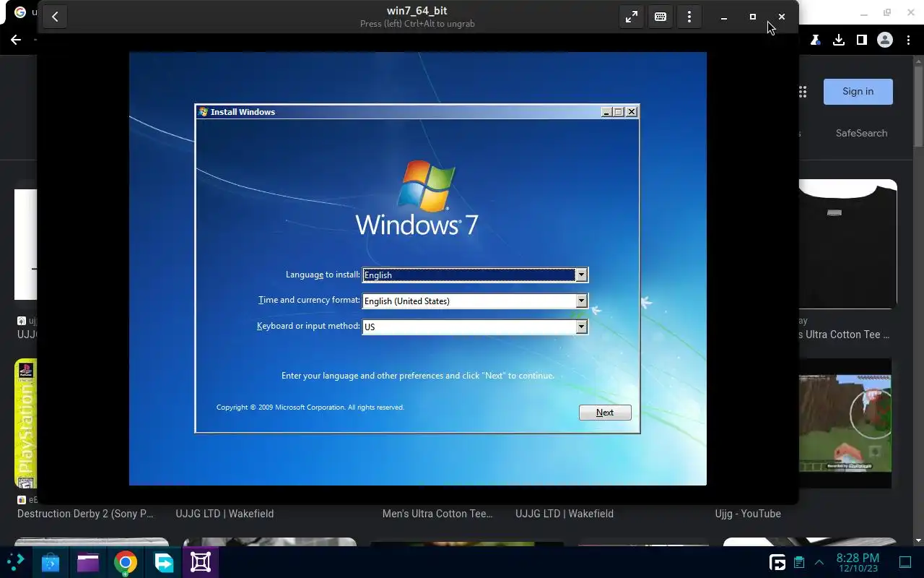Click Next in Install Windows
This screenshot has height=578, width=924.
pyautogui.click(x=605, y=413)
